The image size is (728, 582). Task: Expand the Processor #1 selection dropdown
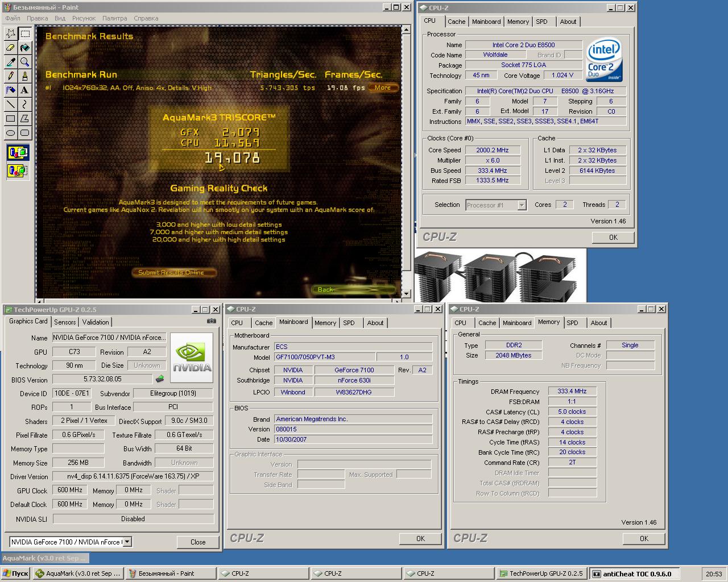(522, 205)
